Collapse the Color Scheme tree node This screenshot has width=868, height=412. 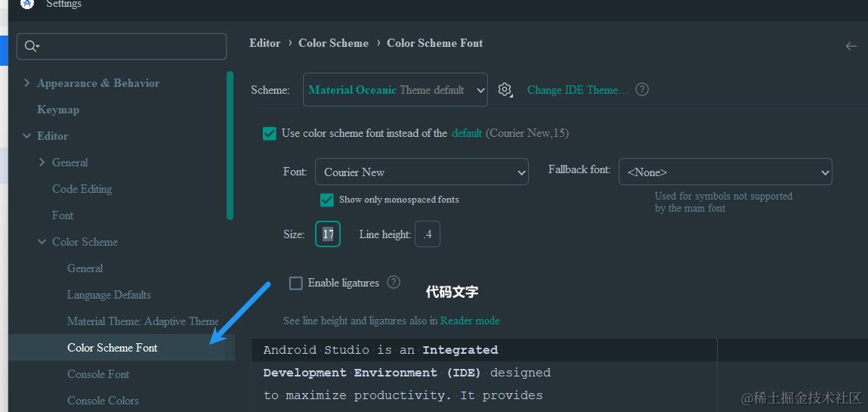coord(42,242)
